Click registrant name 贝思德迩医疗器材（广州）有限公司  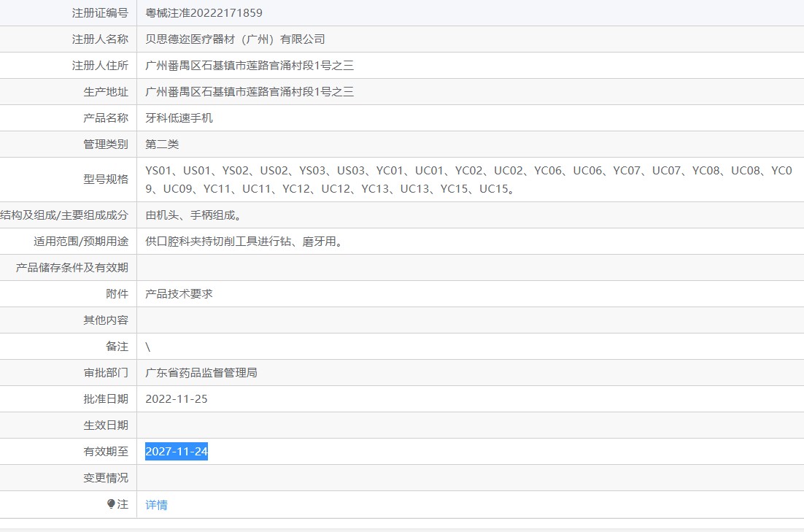pos(235,39)
